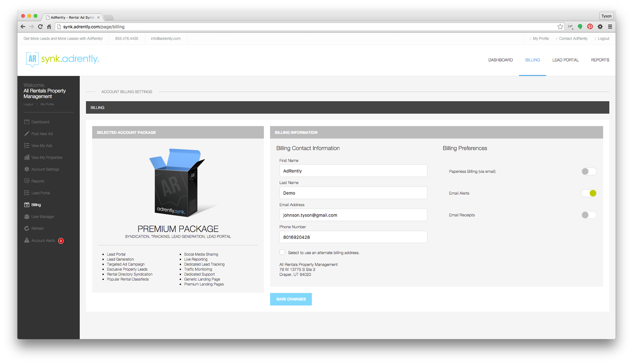Click the Phone Number input field
Viewport: 633px width, 364px height.
point(353,237)
